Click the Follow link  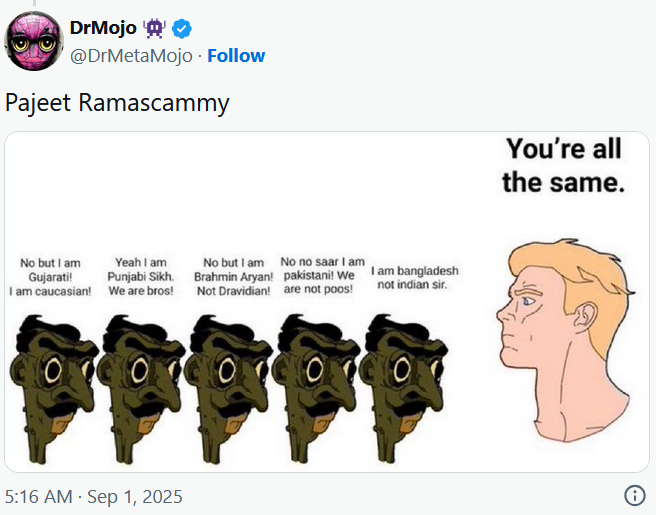[x=236, y=55]
